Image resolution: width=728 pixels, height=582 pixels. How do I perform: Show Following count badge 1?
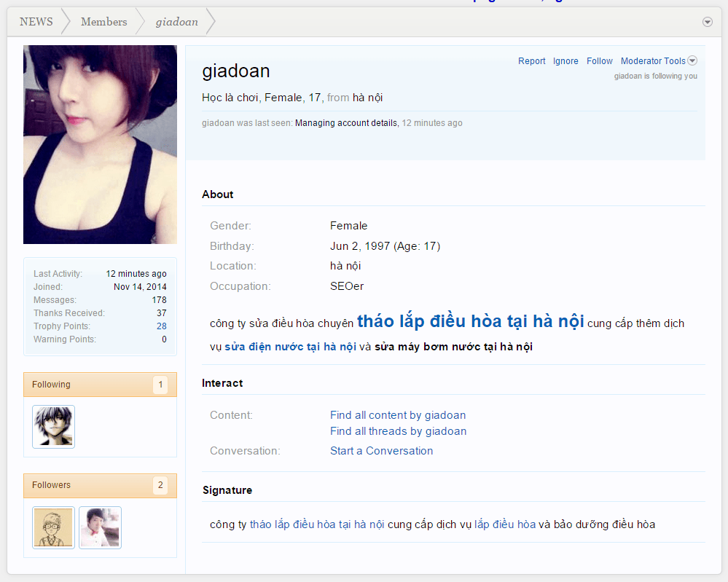[160, 385]
